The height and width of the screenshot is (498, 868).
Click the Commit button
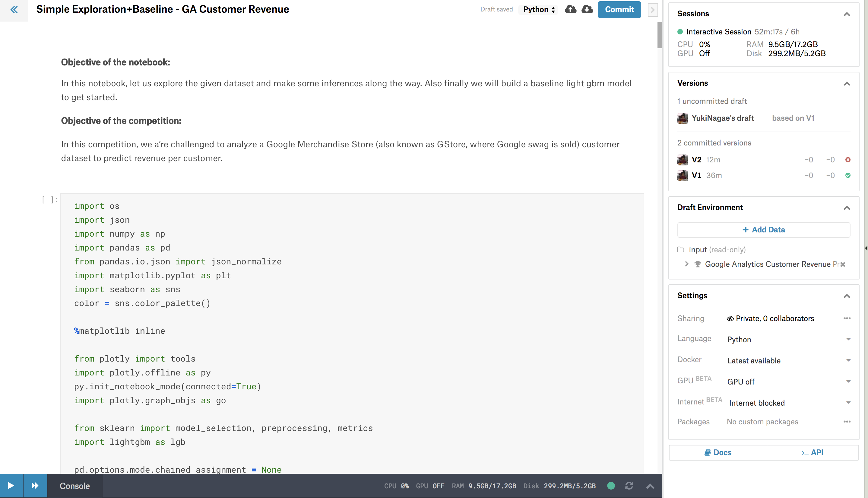(619, 10)
